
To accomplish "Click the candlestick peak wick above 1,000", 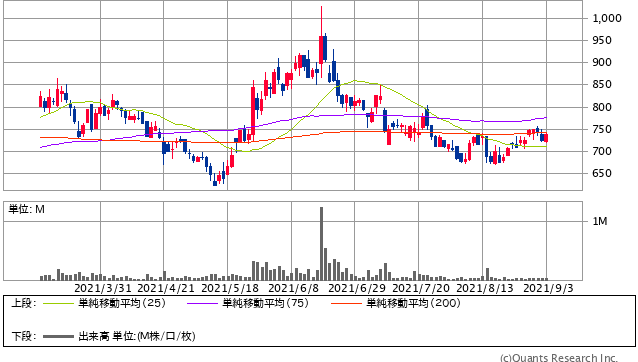I will [321, 21].
